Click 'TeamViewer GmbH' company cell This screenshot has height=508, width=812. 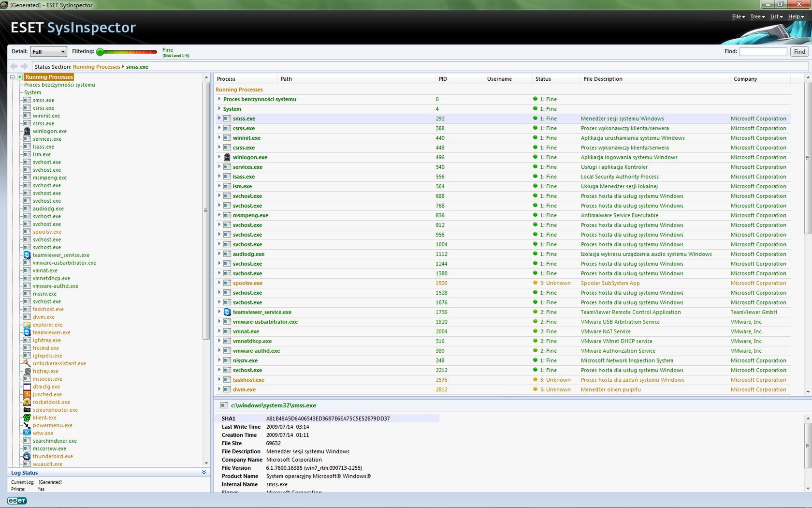coord(754,312)
